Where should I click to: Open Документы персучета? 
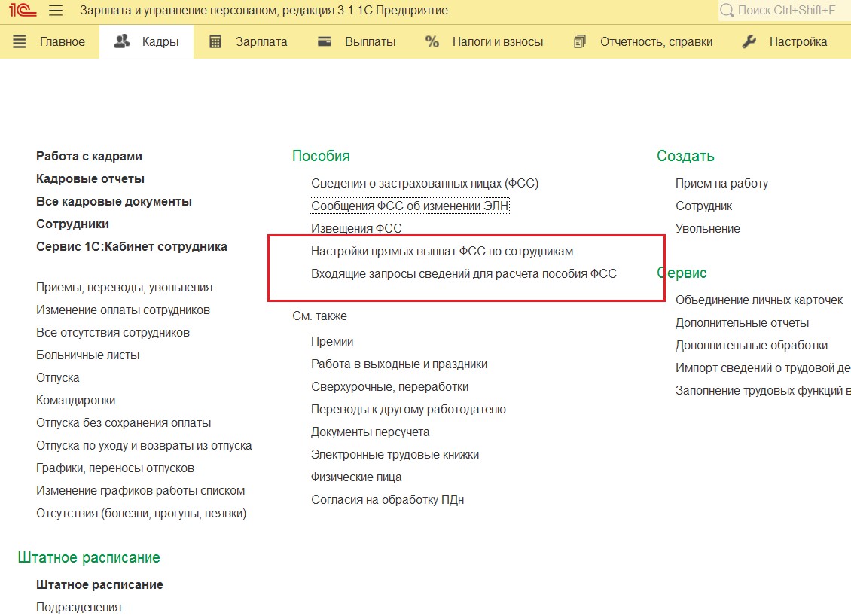pyautogui.click(x=370, y=432)
